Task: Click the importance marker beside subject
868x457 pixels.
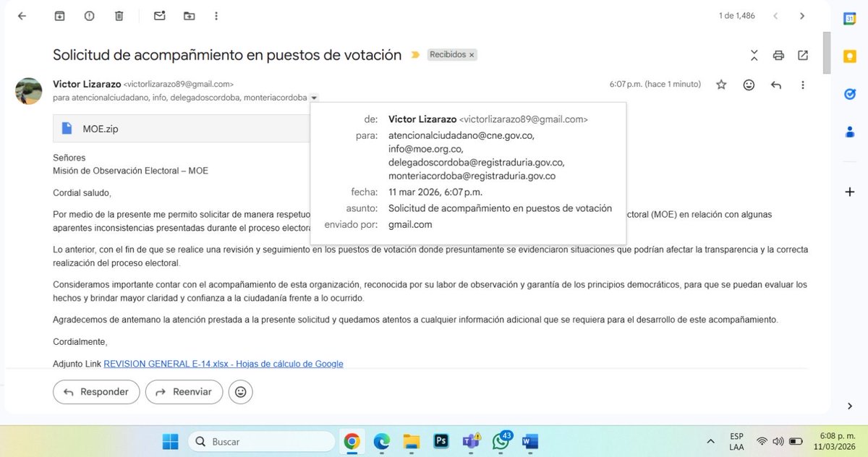Action: [x=415, y=55]
